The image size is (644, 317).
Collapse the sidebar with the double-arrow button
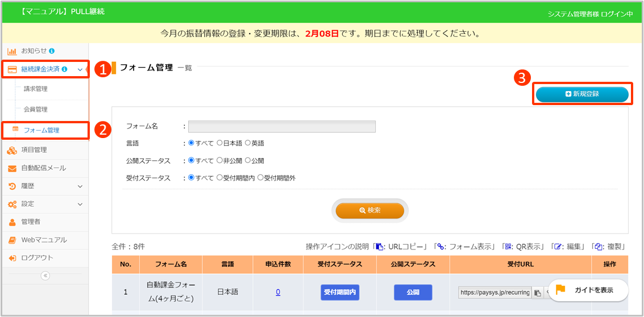pyautogui.click(x=45, y=276)
